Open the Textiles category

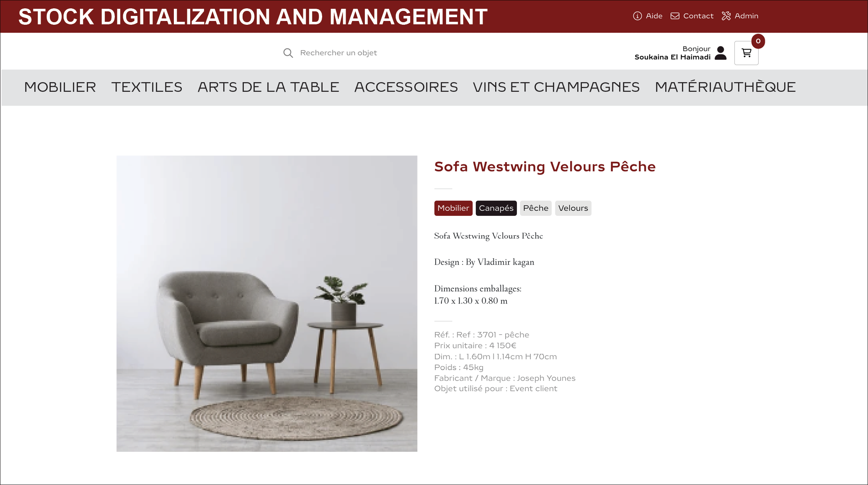click(x=147, y=87)
